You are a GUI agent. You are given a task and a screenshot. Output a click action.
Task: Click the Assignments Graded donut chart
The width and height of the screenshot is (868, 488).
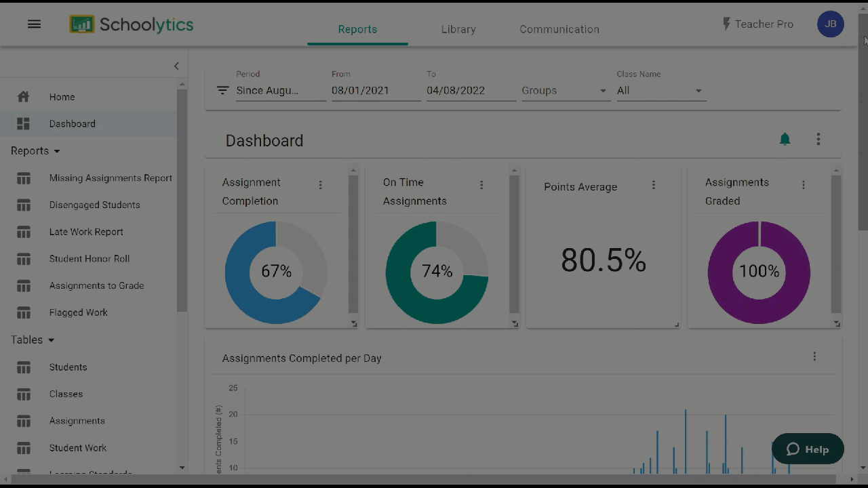(759, 272)
